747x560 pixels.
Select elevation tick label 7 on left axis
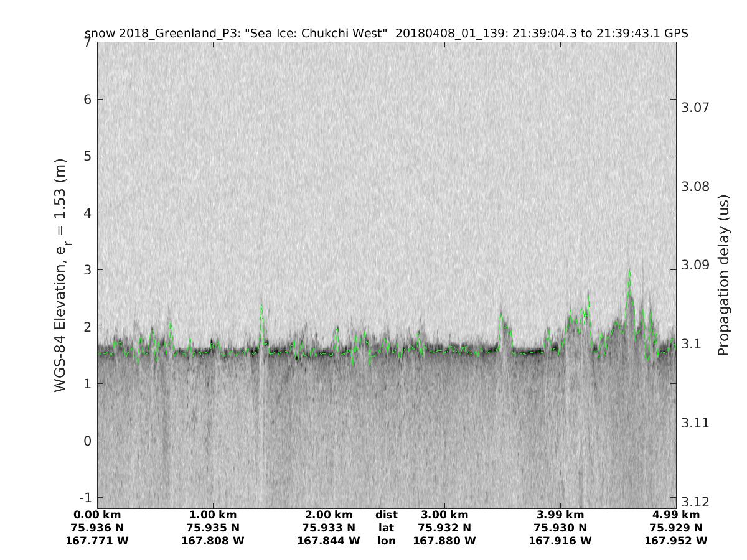(87, 42)
